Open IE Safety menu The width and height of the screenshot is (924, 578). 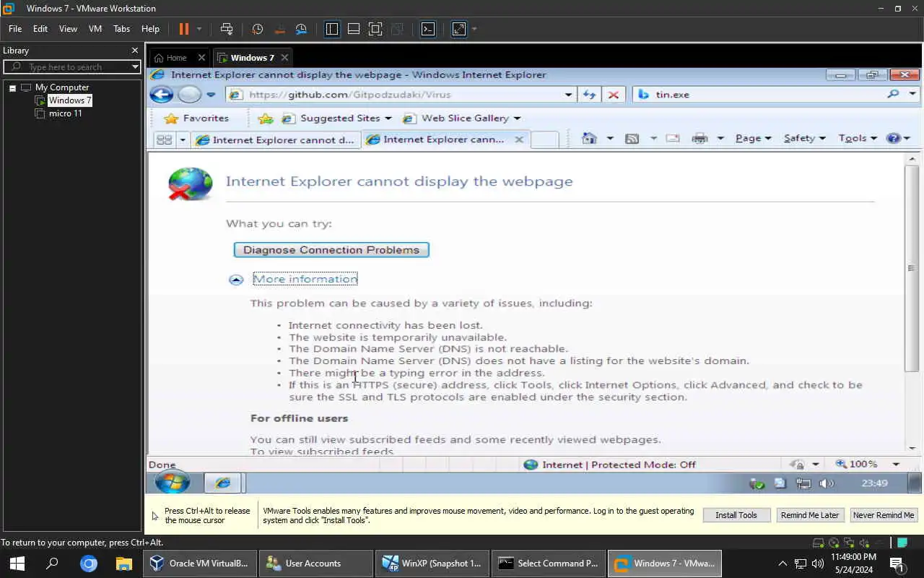coord(804,138)
